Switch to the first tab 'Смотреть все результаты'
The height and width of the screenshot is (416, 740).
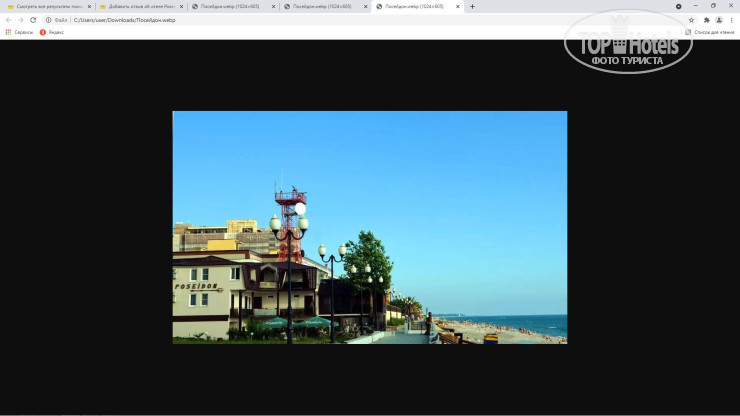click(47, 6)
